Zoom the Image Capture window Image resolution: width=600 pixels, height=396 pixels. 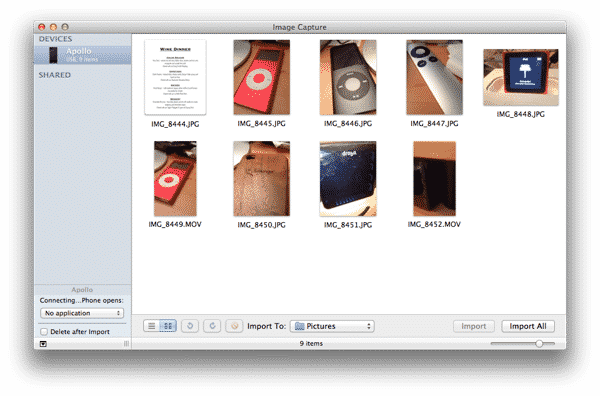click(65, 27)
